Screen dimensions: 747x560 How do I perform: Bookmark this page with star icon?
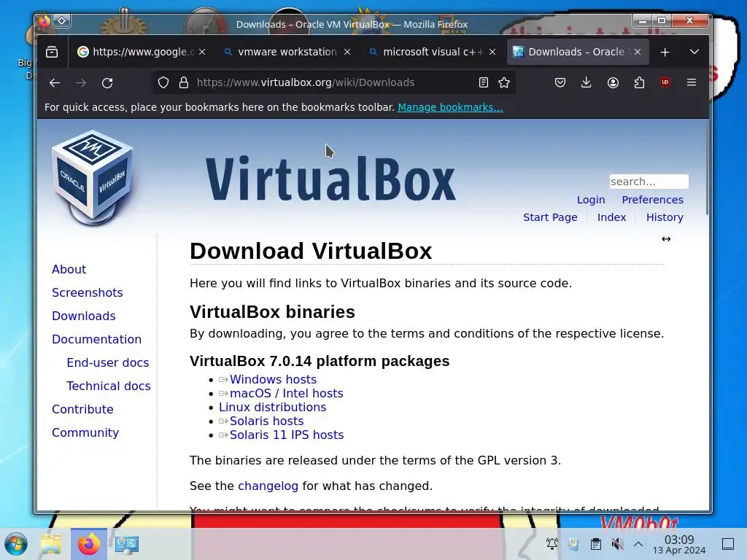click(x=504, y=82)
